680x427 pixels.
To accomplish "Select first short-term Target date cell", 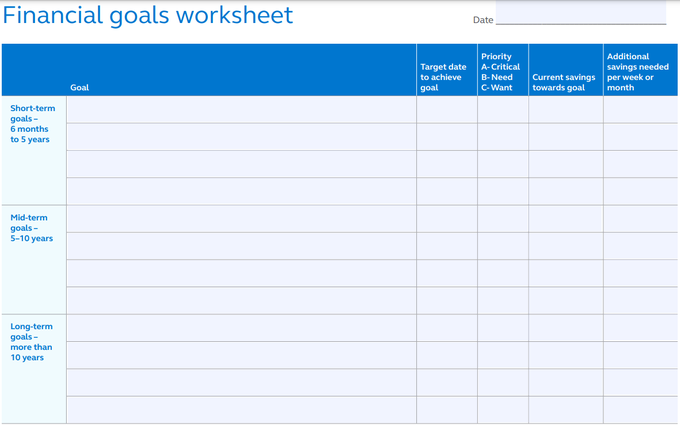I will point(447,109).
